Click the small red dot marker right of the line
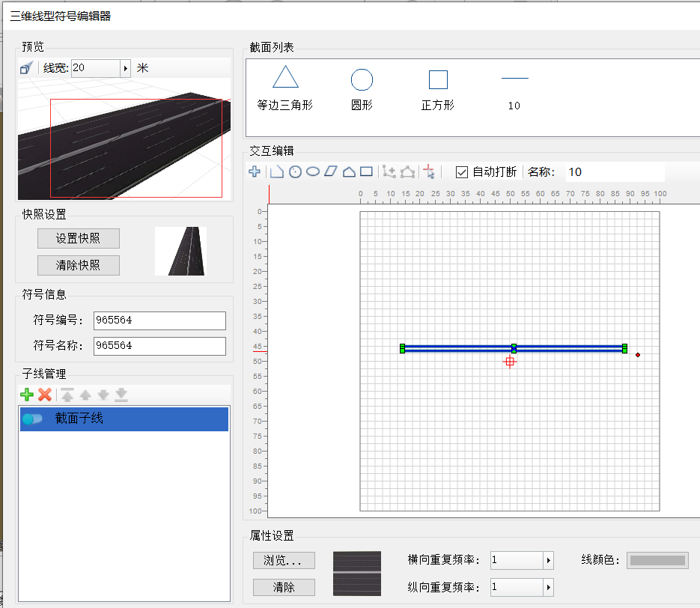The width and height of the screenshot is (700, 608). (x=638, y=355)
